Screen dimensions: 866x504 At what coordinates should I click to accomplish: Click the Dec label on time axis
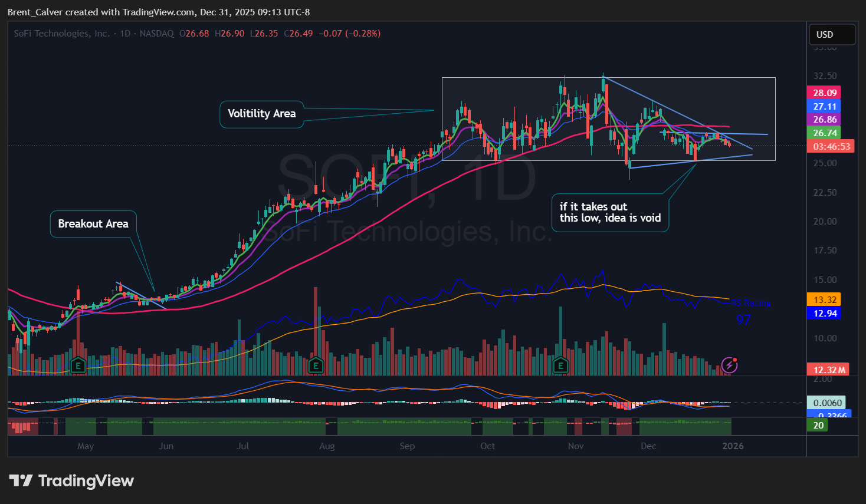648,446
